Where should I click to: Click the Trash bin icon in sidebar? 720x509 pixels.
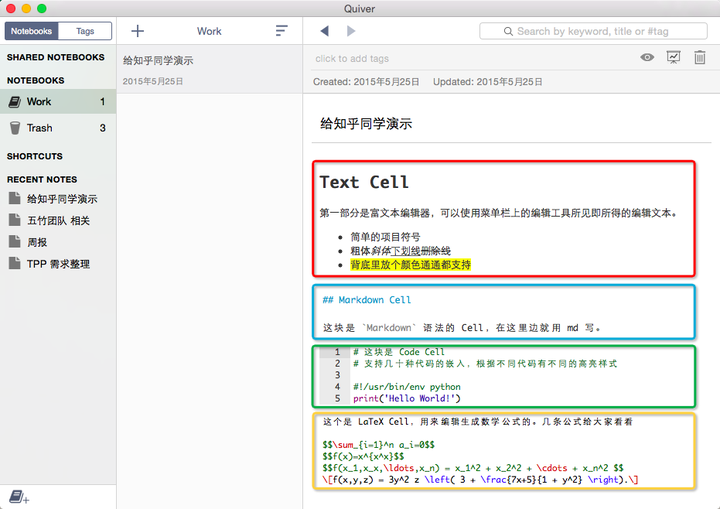(15, 128)
